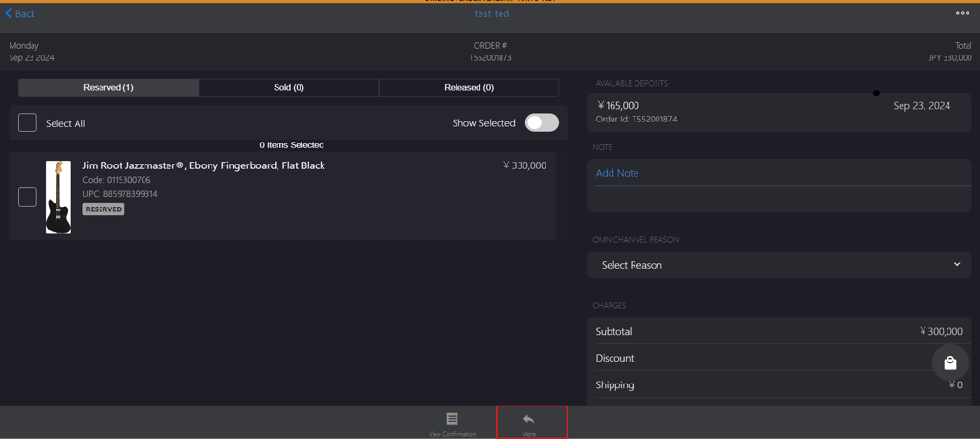Open the Select Reason dropdown

(779, 265)
